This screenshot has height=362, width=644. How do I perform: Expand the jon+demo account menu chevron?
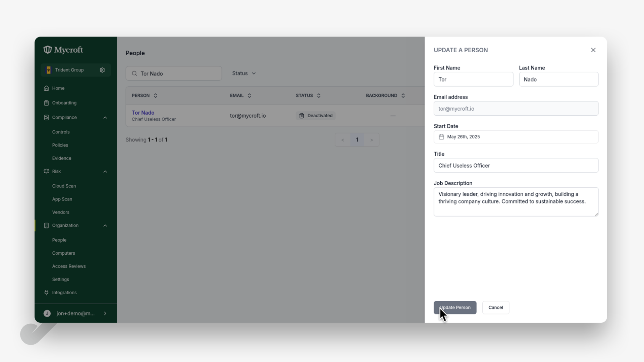[x=105, y=313]
